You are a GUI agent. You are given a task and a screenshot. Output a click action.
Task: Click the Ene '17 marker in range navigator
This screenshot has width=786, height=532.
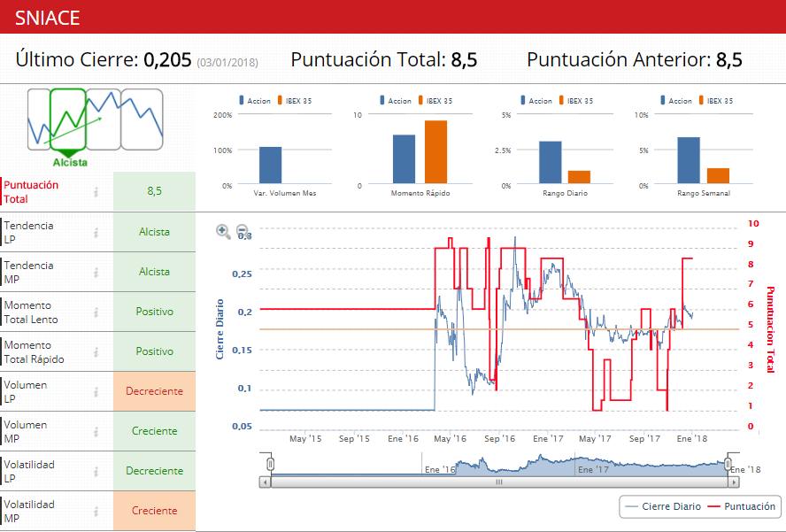pyautogui.click(x=593, y=470)
